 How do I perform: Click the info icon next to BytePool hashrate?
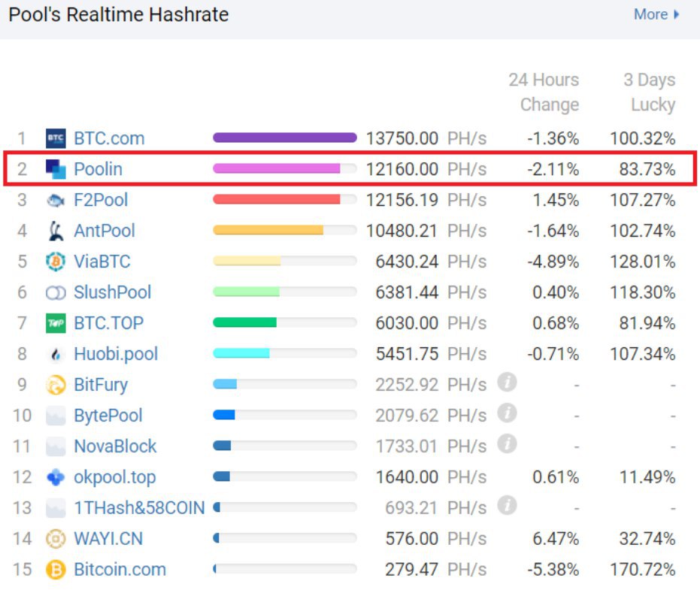pos(507,413)
